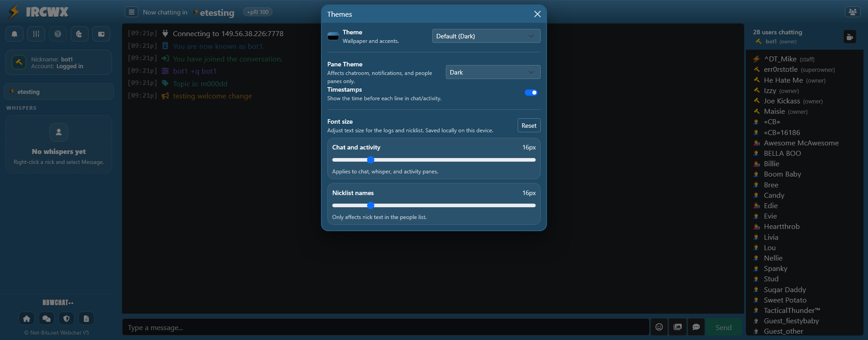The width and height of the screenshot is (868, 340).
Task: Toggle the Timestamps switch off
Action: [x=531, y=93]
